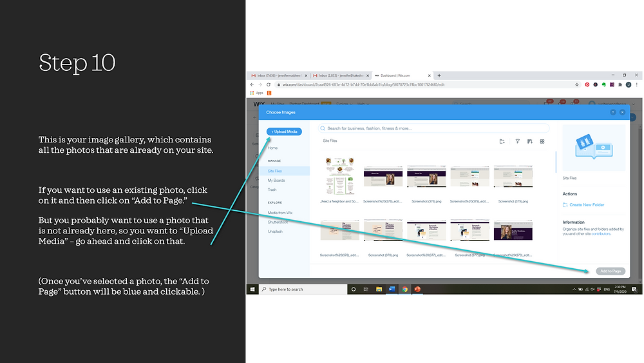644x363 pixels.
Task: Open the Create New Folder link
Action: pyautogui.click(x=587, y=205)
